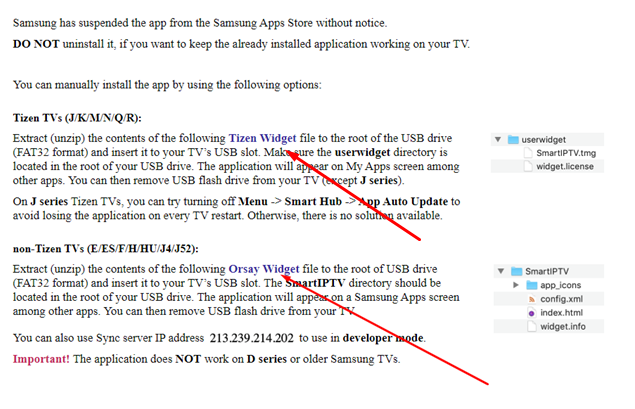
Task: Click 'You can manually install the app' line
Action: pos(167,85)
